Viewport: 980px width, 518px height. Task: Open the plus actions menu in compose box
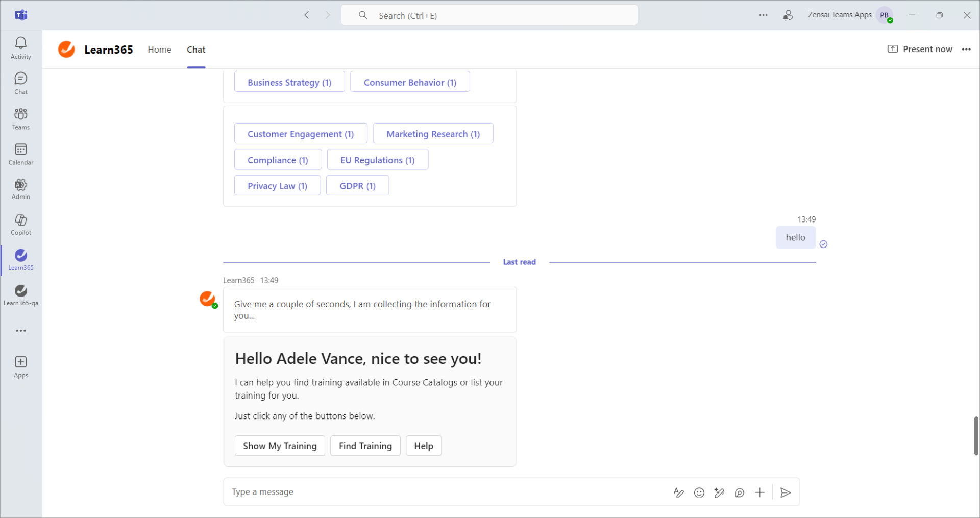(x=759, y=492)
